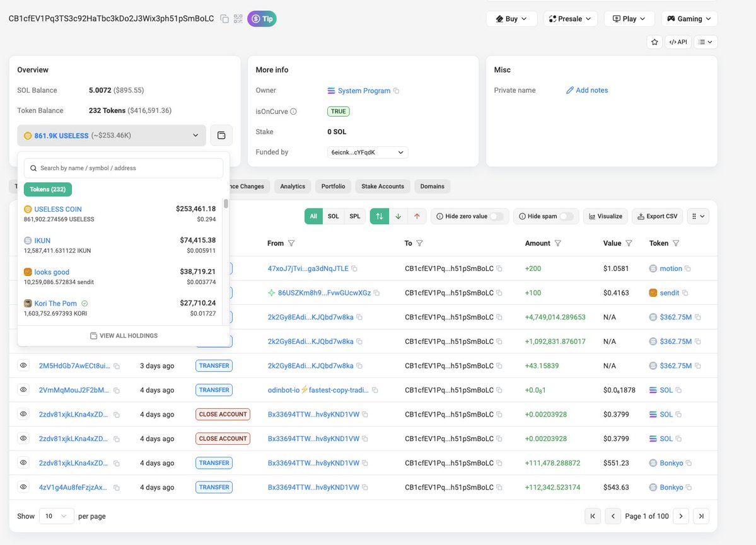Switch to the Analytics tab
The image size is (756, 545).
293,186
